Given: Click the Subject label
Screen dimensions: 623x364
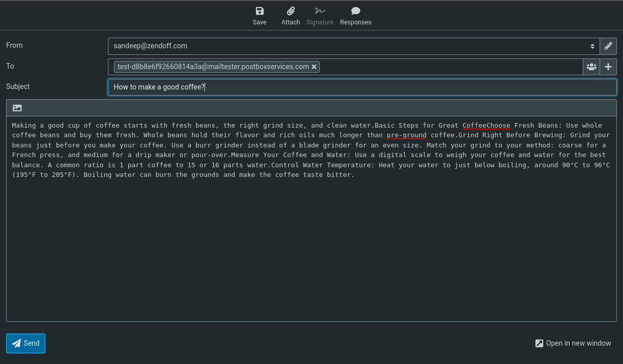Looking at the screenshot, I should (18, 86).
